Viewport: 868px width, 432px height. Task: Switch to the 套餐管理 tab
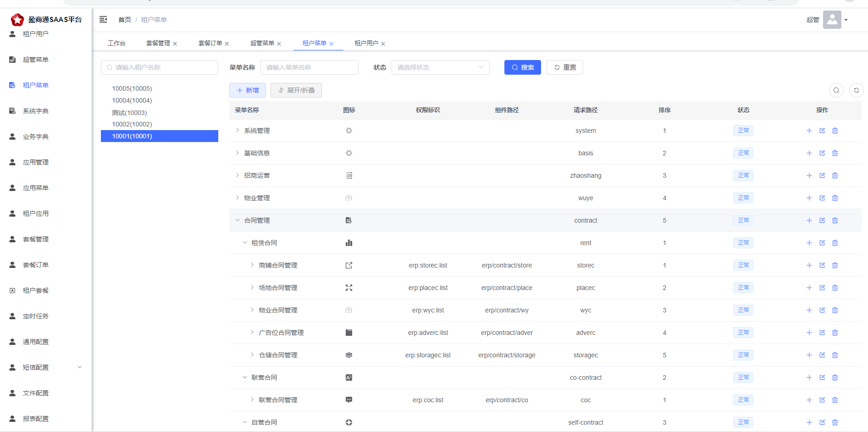158,43
